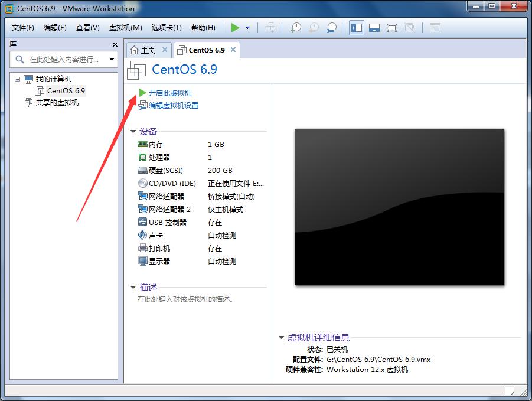This screenshot has height=401, width=532.
Task: Select CentOS 6.9 in library tree
Action: (66, 90)
